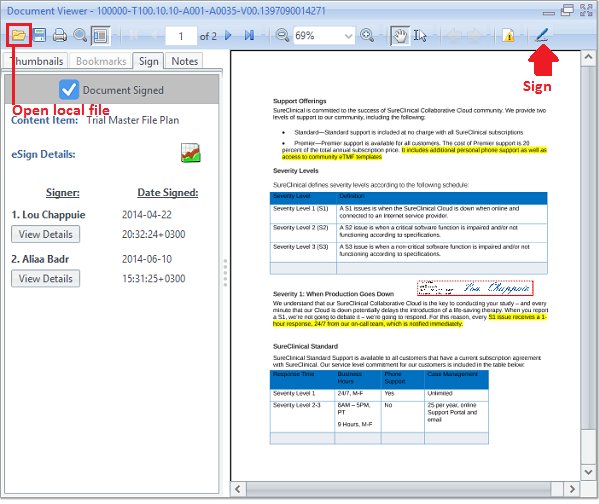Jump to the last page
The width and height of the screenshot is (600, 504).
tap(249, 35)
